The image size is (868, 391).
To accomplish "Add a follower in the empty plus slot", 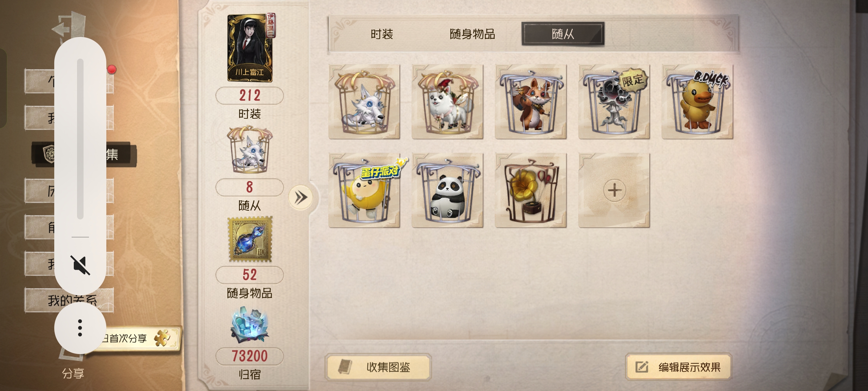I will (x=614, y=190).
